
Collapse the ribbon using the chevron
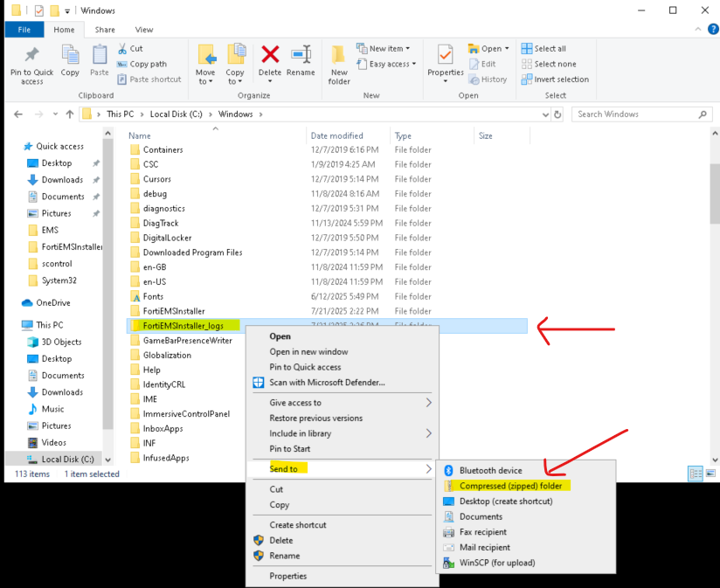point(698,30)
